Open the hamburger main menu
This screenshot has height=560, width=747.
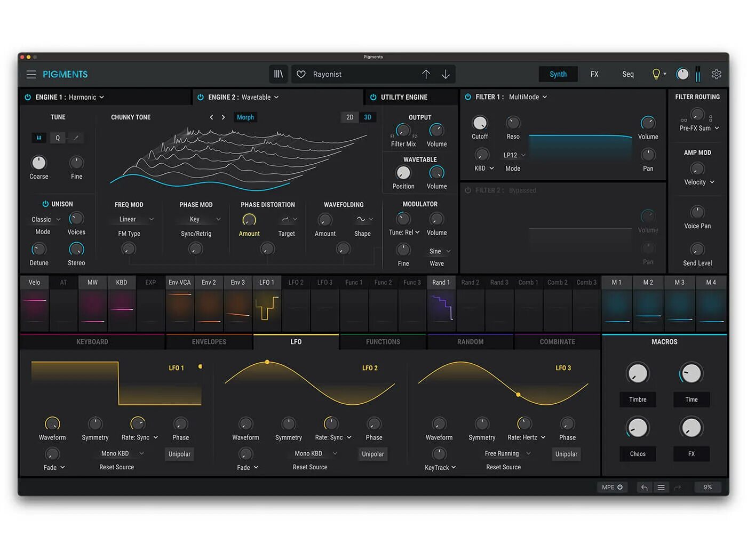tap(31, 74)
